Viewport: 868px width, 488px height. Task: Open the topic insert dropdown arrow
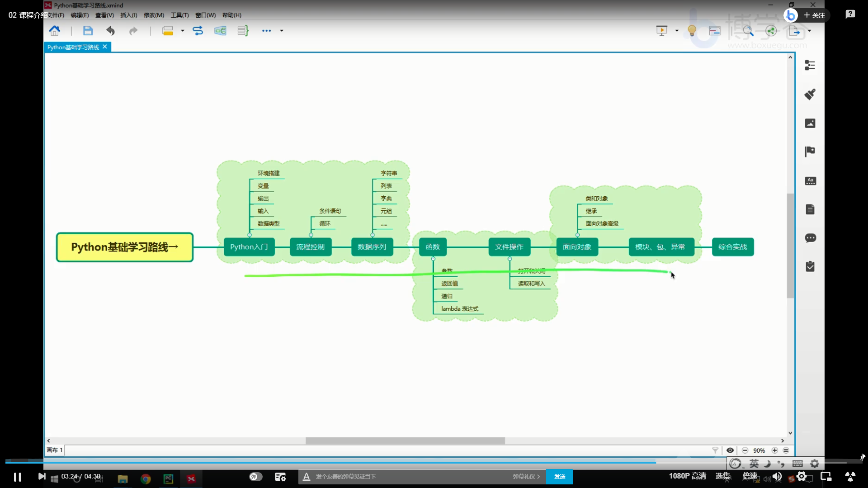(x=183, y=31)
